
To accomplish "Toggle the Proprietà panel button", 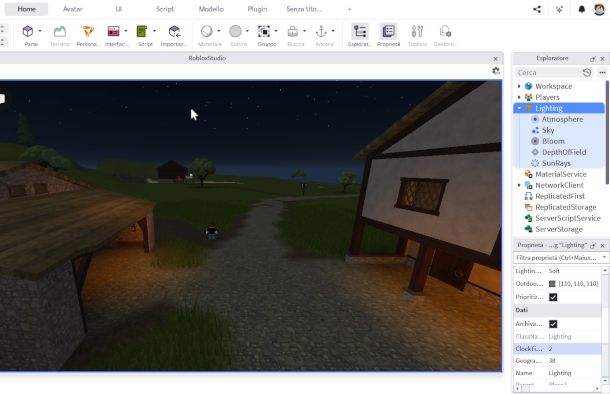I will [388, 35].
